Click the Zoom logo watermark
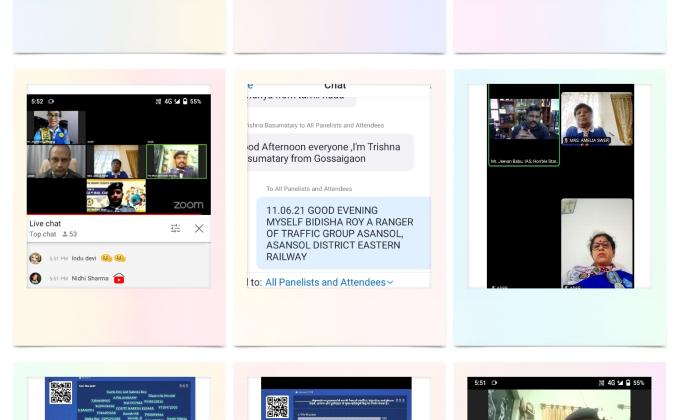 click(188, 204)
